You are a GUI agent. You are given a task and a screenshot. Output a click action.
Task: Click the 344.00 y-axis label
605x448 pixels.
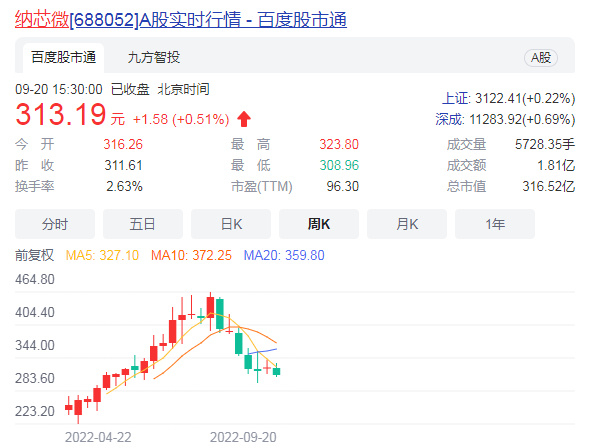click(35, 345)
